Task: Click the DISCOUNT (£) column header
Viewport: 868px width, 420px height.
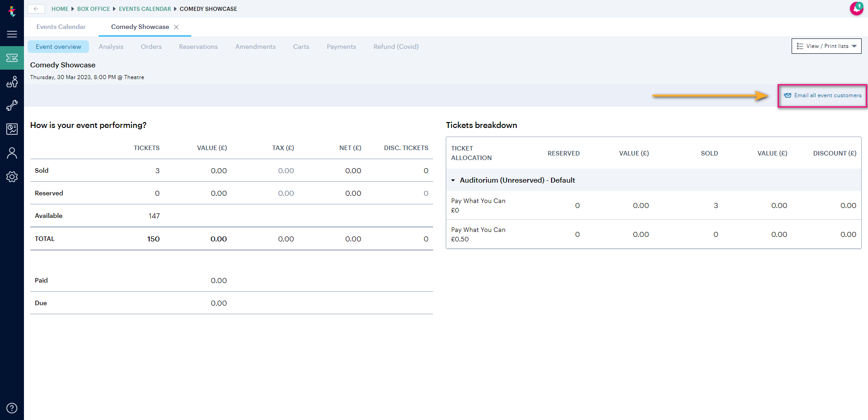Action: (x=835, y=153)
